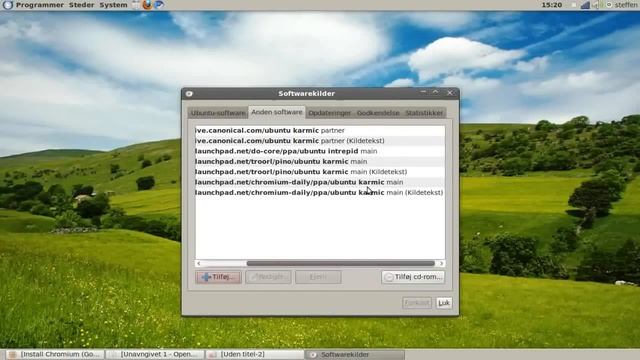Switch to Uden titel-2 taskbar window
The height and width of the screenshot is (360, 640).
point(255,354)
